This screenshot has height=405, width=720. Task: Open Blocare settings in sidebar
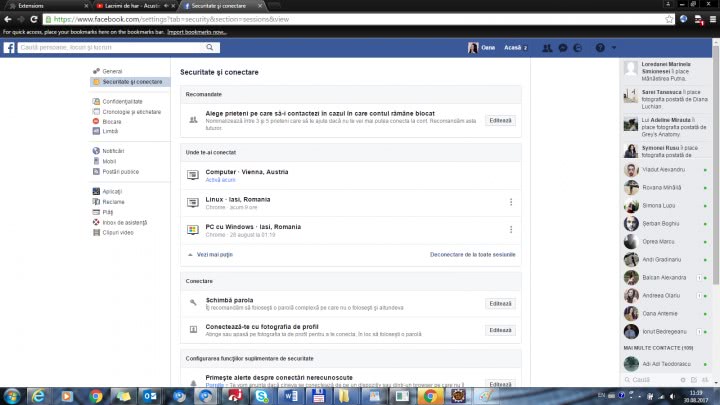(111, 121)
